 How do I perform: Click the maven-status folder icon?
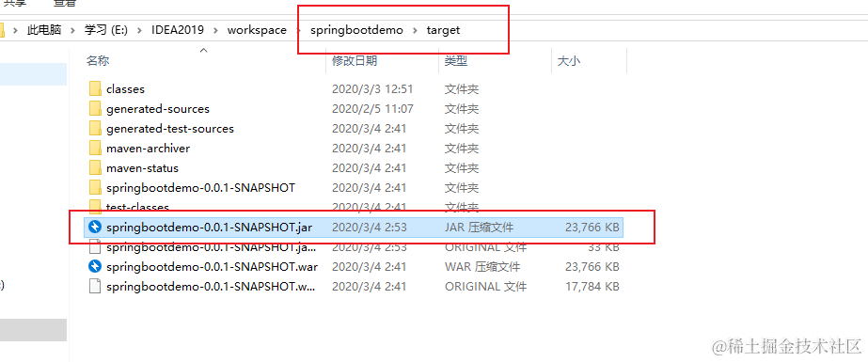tap(95, 167)
